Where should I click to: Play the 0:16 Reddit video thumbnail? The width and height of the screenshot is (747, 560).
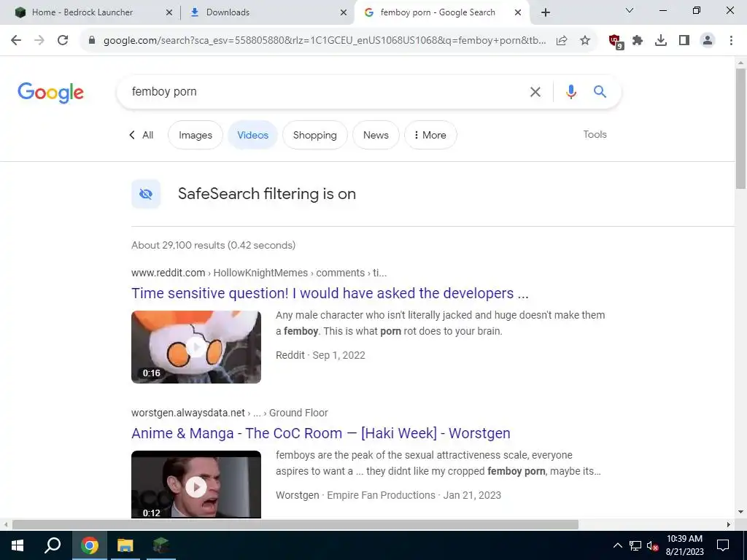196,347
